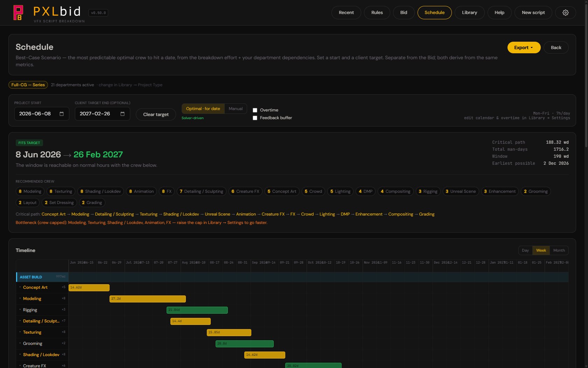Click the 3 Unreal Scene crew chip
Image resolution: width=588 pixels, height=368 pixels.
tap(461, 191)
